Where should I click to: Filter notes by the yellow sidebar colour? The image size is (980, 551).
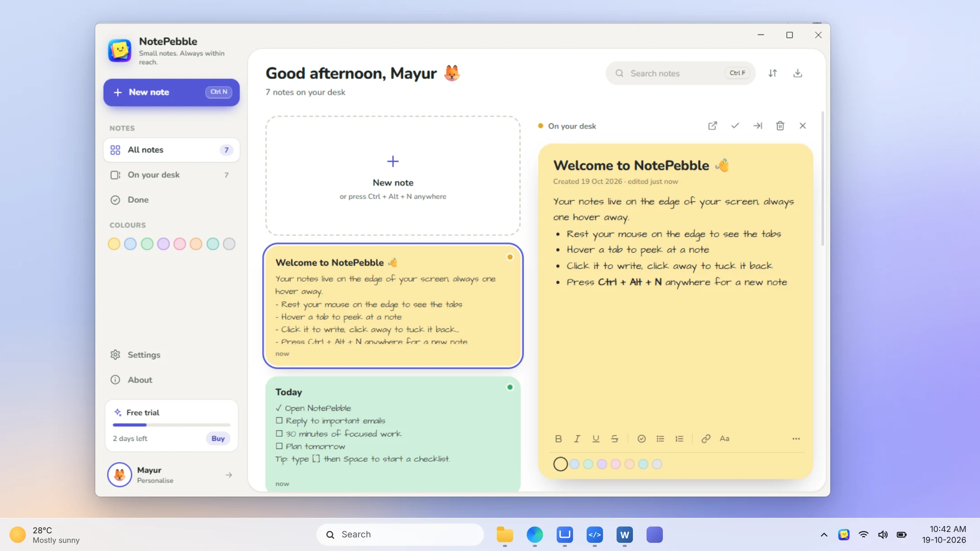(x=114, y=244)
